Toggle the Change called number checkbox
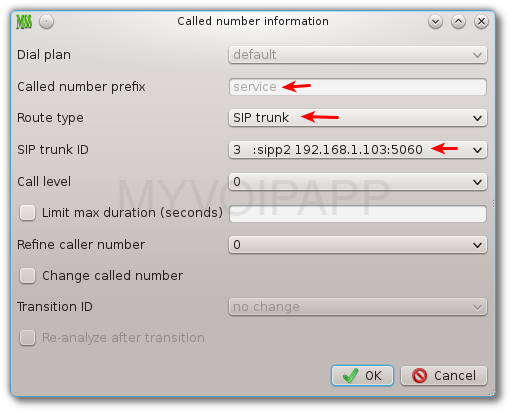The height and width of the screenshot is (413, 512). [x=27, y=276]
